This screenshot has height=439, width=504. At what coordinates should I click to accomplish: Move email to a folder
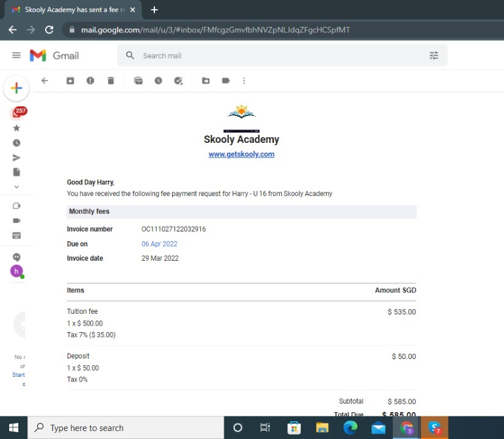point(206,81)
